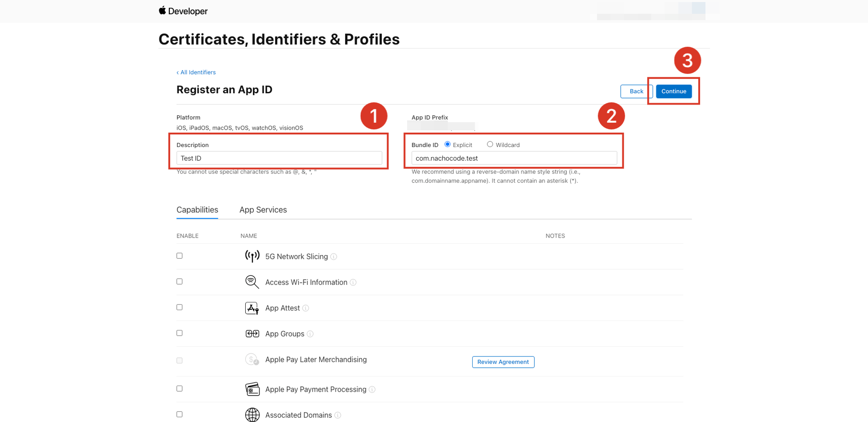
Task: Click the Apple Pay Payment Processing card icon
Action: coord(252,389)
